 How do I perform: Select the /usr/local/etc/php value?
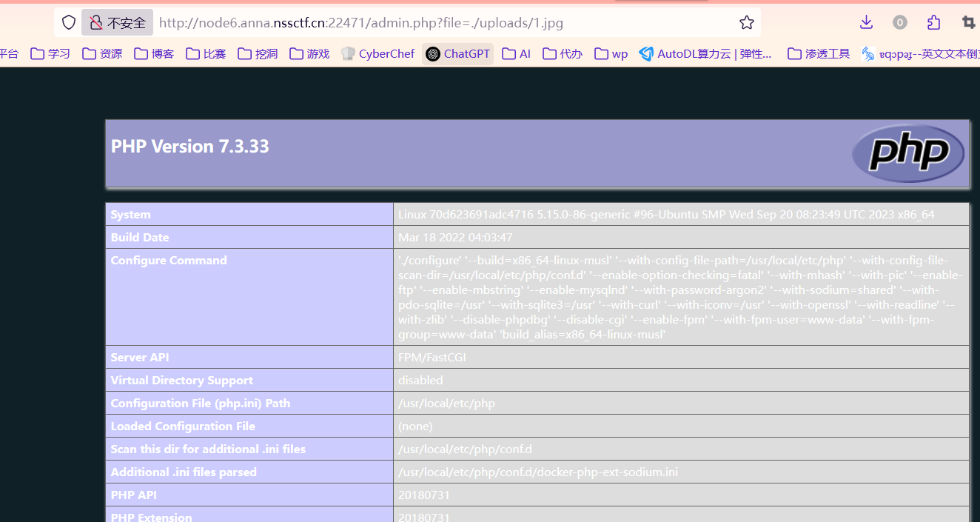point(446,404)
